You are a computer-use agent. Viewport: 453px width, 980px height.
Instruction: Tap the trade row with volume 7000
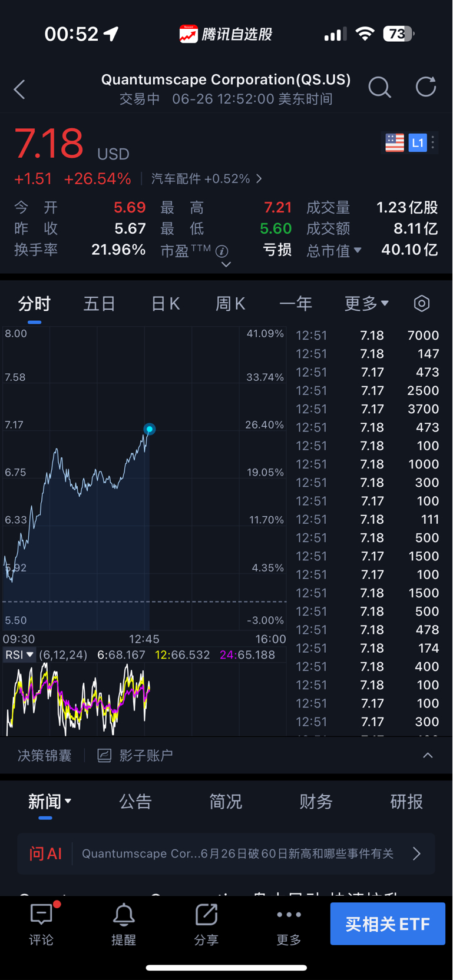tap(368, 335)
